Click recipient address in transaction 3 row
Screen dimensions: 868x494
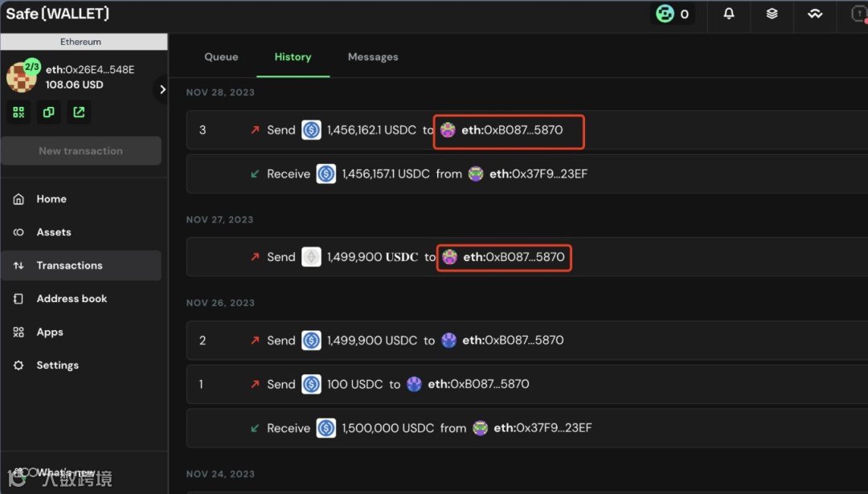[x=512, y=130]
